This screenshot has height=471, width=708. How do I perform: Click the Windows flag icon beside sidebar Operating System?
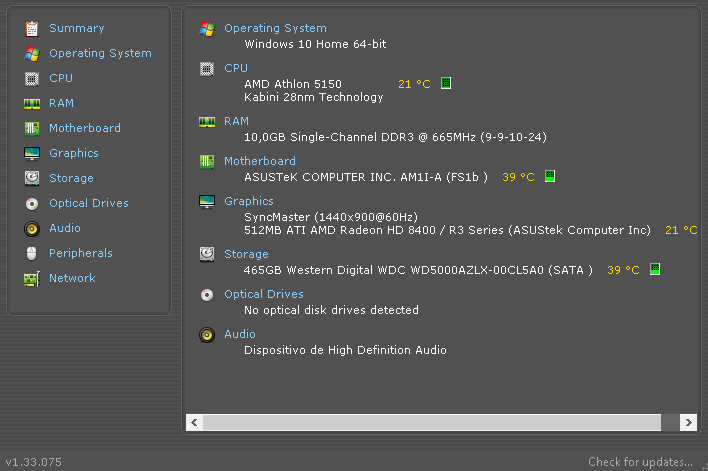click(x=32, y=53)
